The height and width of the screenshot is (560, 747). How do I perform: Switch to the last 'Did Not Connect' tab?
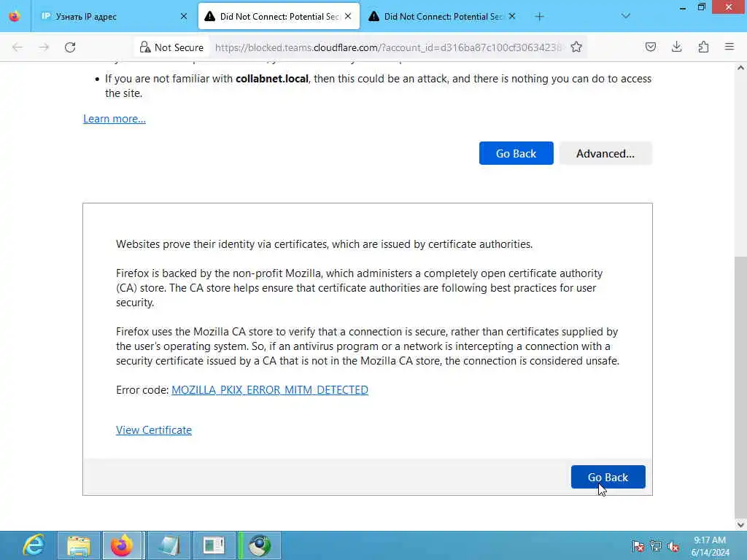(442, 16)
